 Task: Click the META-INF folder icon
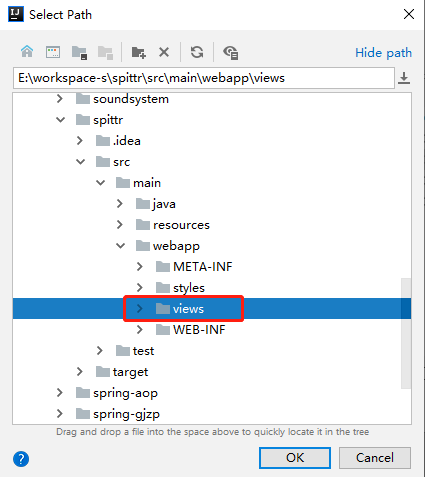(x=163, y=267)
